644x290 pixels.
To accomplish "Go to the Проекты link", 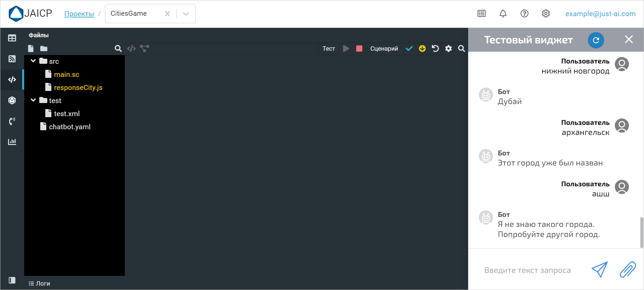I will (79, 14).
